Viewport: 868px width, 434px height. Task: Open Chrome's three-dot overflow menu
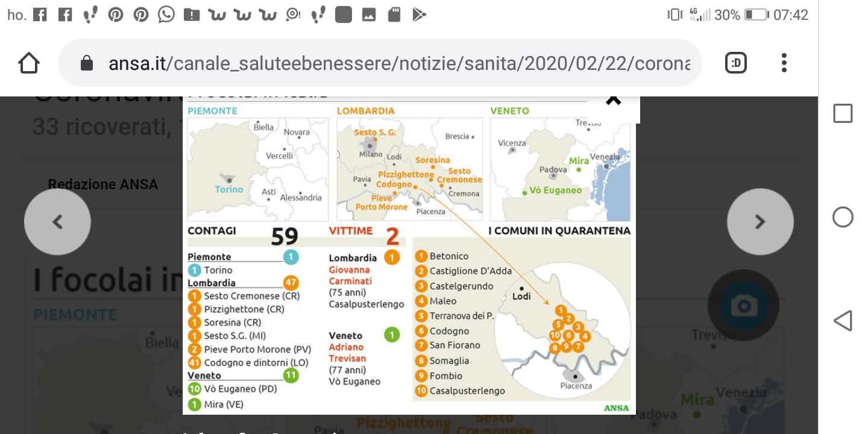784,63
